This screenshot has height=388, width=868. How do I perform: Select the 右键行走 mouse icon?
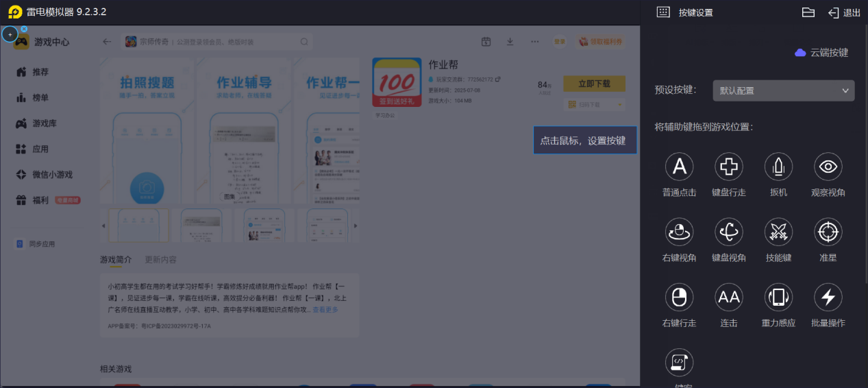pyautogui.click(x=679, y=298)
